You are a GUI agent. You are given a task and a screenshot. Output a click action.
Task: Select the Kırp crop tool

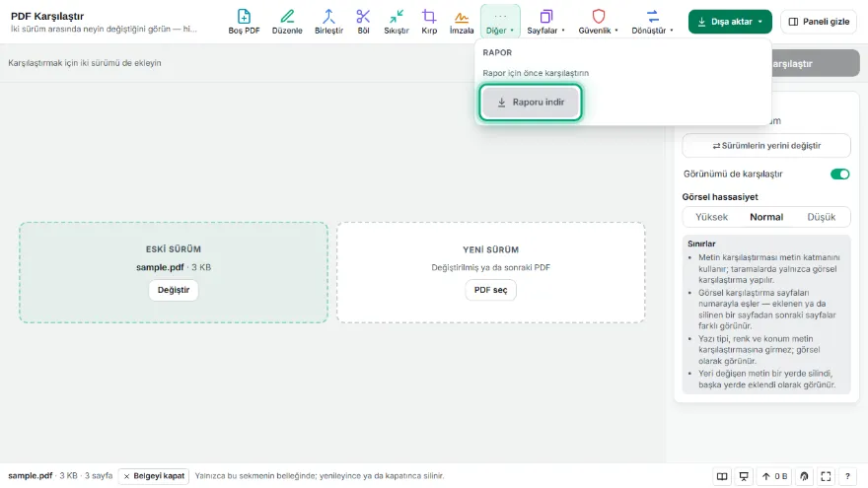[429, 22]
